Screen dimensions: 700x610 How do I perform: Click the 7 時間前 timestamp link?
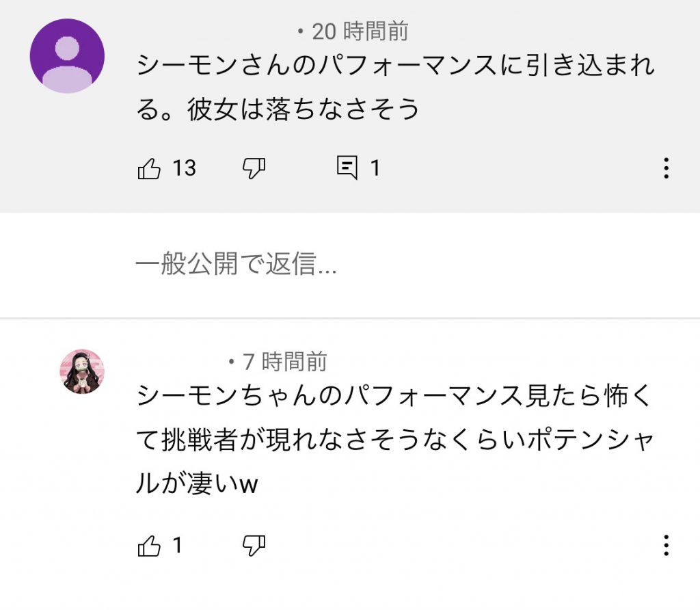285,361
